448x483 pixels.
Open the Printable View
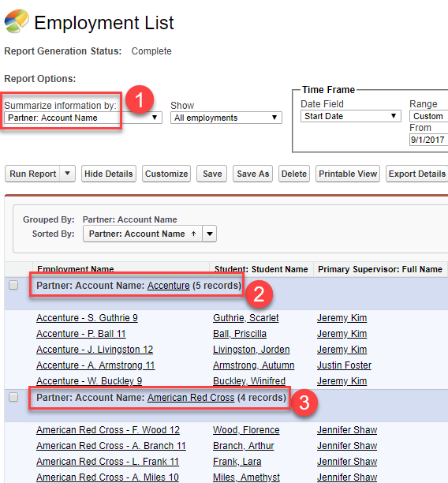pos(348,174)
